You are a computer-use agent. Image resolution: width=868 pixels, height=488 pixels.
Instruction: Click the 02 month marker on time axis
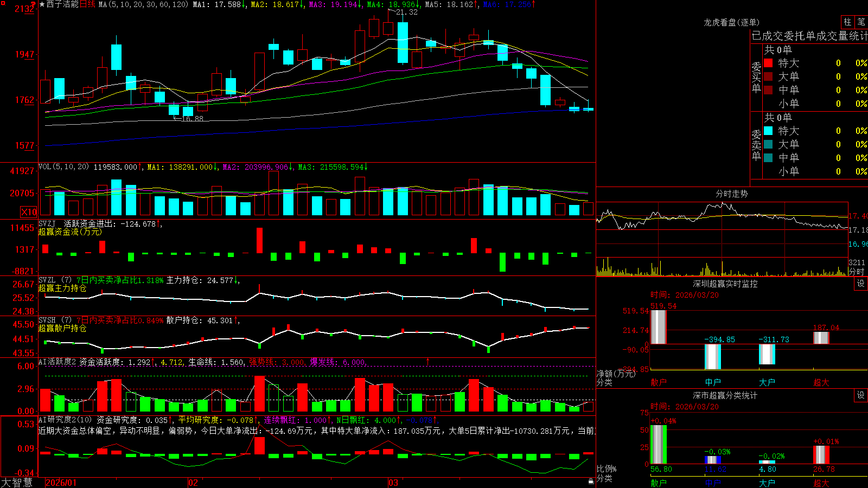coord(193,483)
